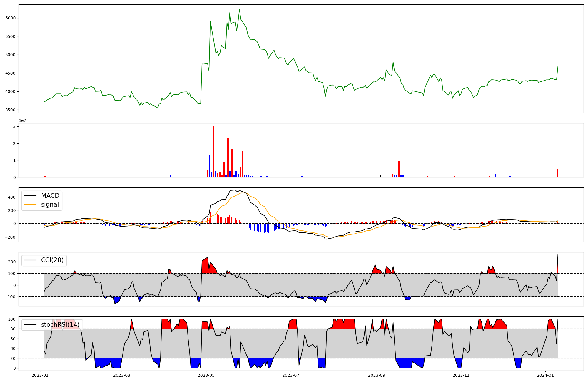Click the tallest red volume bar
This screenshot has width=588, height=382.
(x=213, y=151)
